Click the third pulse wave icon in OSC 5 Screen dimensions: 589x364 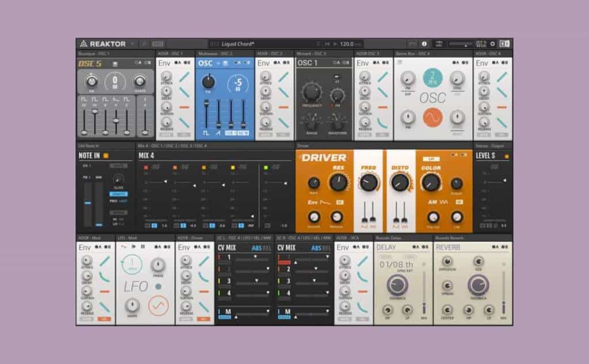[105, 99]
